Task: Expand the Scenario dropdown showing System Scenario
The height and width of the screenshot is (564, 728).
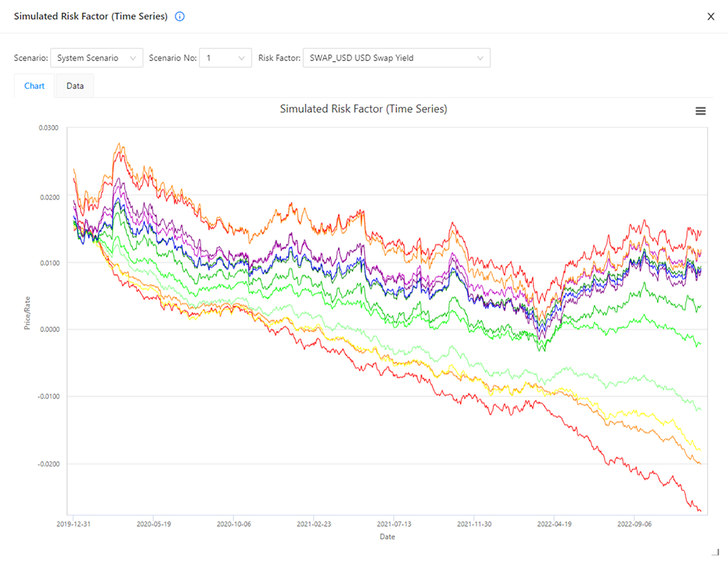Action: pos(97,58)
